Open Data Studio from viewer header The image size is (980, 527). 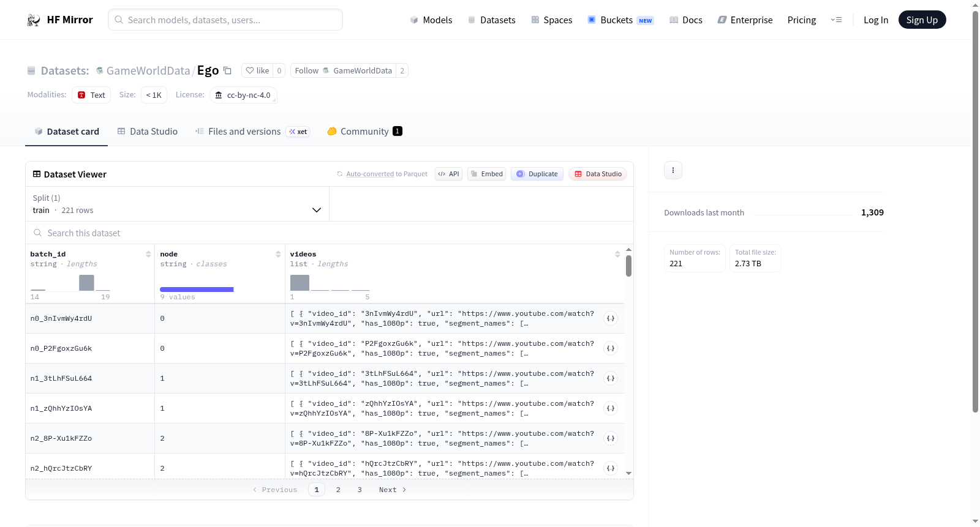(598, 174)
